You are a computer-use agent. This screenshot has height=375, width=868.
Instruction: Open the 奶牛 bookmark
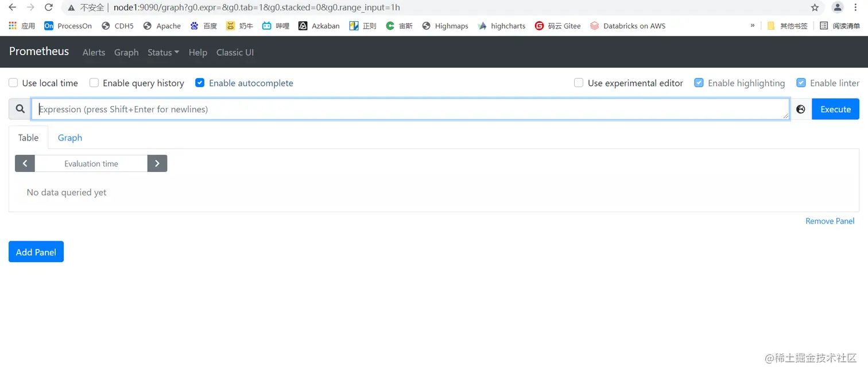pyautogui.click(x=239, y=26)
